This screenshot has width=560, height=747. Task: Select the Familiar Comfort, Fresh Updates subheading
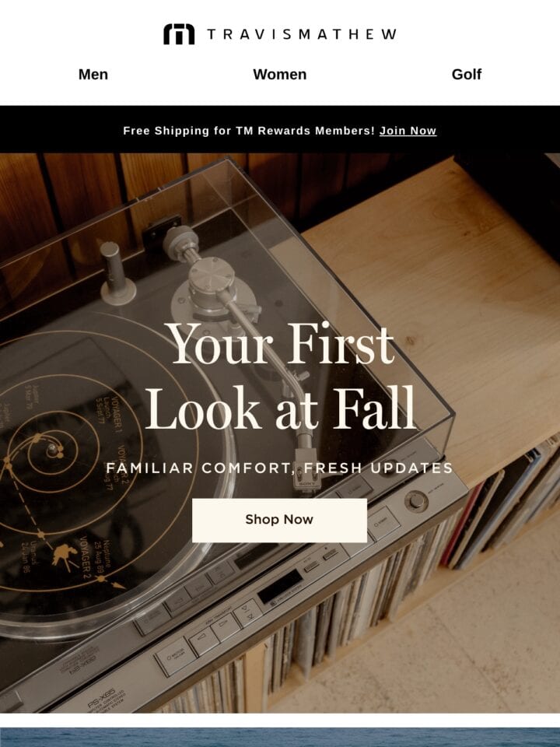click(x=279, y=468)
